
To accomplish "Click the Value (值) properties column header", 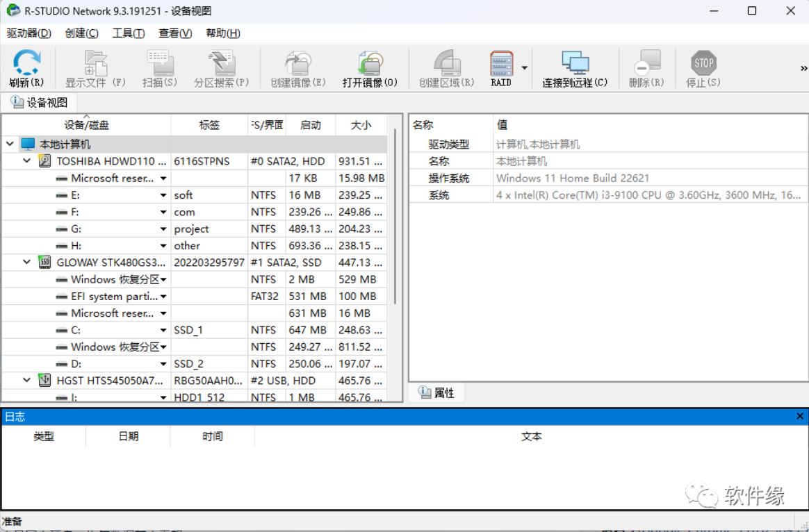I will [x=651, y=125].
